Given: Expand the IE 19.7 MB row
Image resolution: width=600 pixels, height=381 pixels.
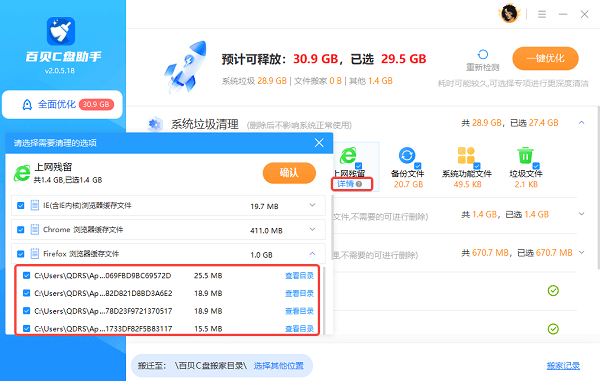Looking at the screenshot, I should (x=312, y=205).
